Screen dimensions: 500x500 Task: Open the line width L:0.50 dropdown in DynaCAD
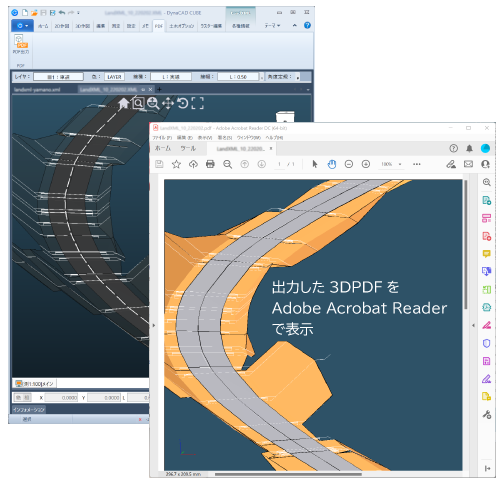238,77
